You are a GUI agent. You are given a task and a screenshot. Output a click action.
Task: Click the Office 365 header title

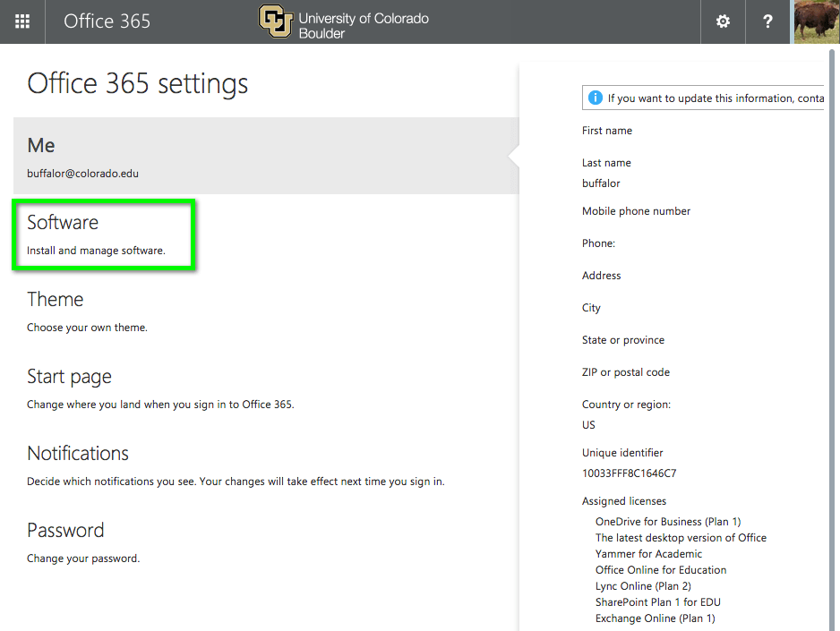coord(107,21)
